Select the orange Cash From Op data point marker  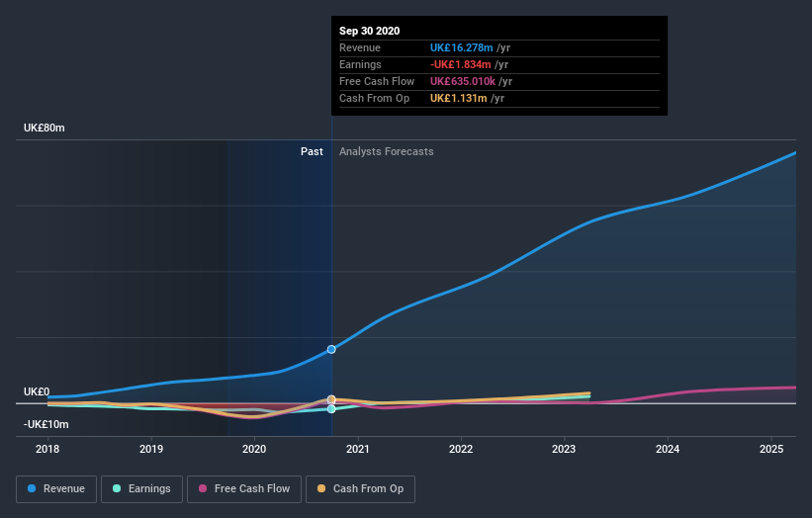click(331, 399)
